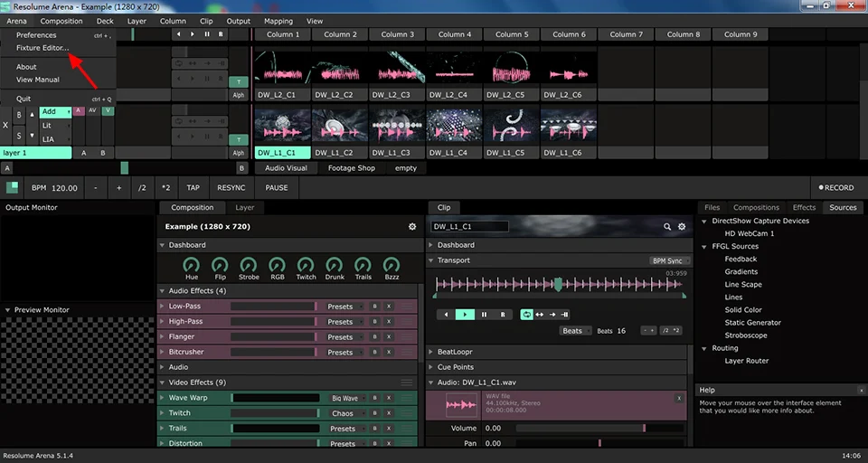The width and height of the screenshot is (868, 463).
Task: Toggle layer 1 bypass B button
Action: click(x=19, y=115)
